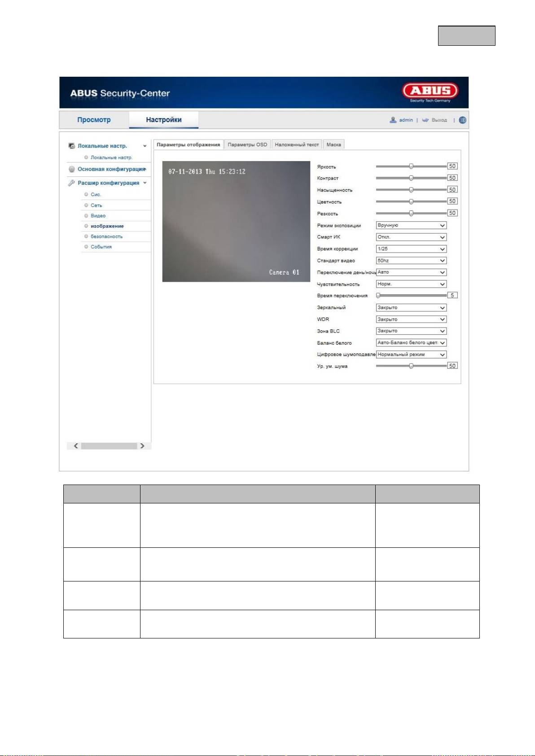Viewport: 535px width, 756px height.
Task: Click the globe language icon
Action: (x=463, y=120)
